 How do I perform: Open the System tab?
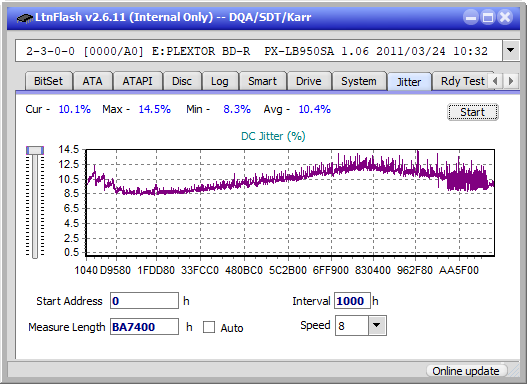coord(359,81)
